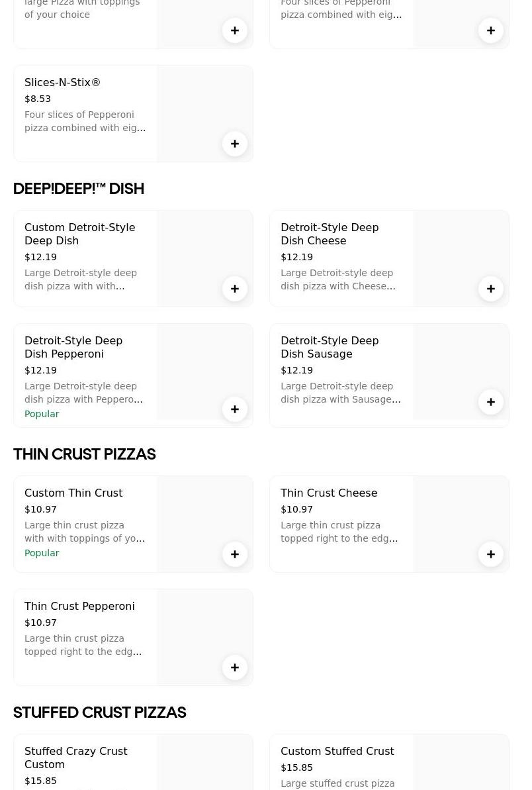Click the Thin Crust Pizzas section heading

click(85, 454)
